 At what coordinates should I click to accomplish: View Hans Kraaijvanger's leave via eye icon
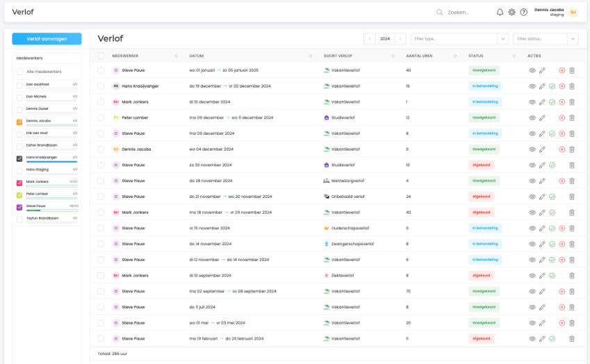point(532,86)
